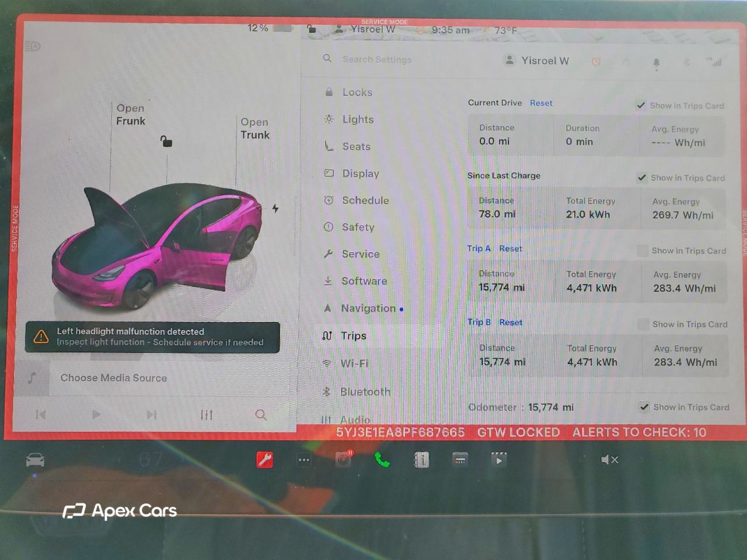The height and width of the screenshot is (560, 747).
Task: Tap the sun icon beside Lights
Action: (x=329, y=119)
